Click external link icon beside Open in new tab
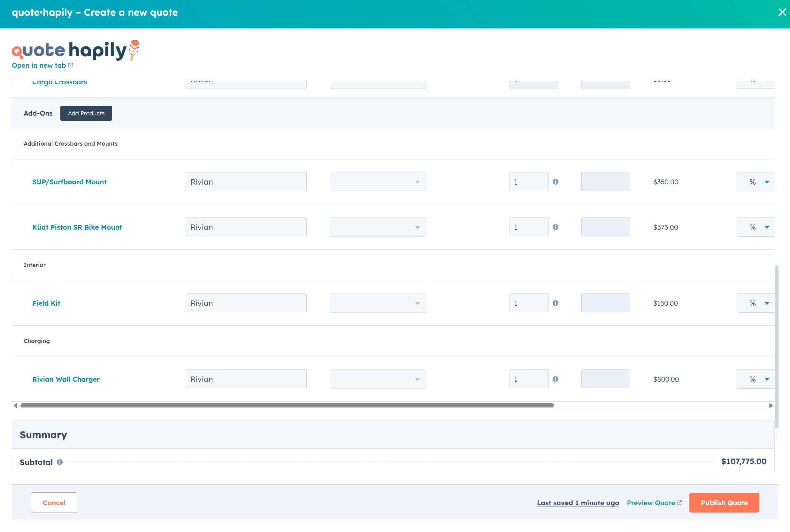Screen dimensions: 790x532 click(71, 65)
